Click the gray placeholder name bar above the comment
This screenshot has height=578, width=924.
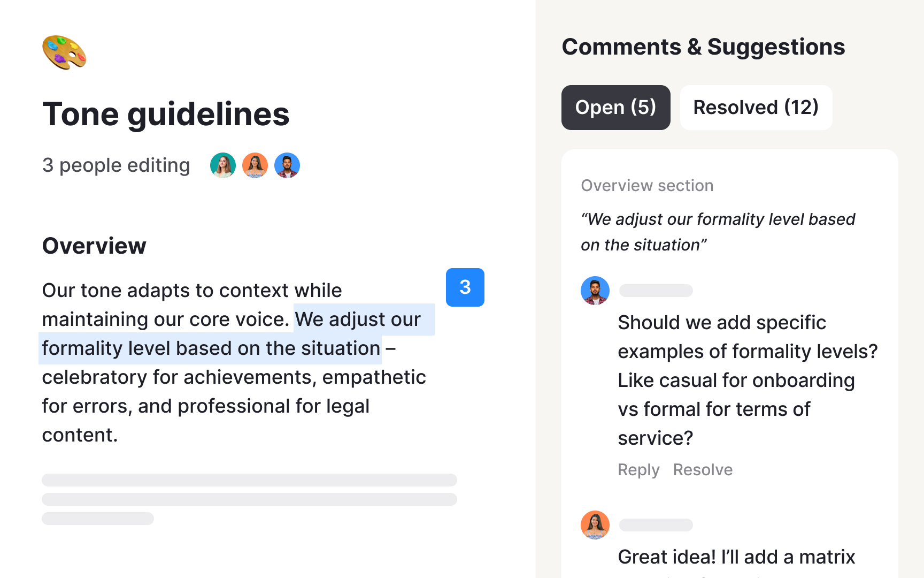(655, 290)
